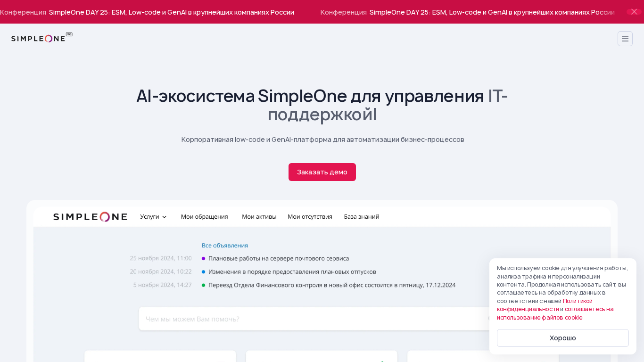Open the Все объявления link
644x362 pixels.
point(225,246)
